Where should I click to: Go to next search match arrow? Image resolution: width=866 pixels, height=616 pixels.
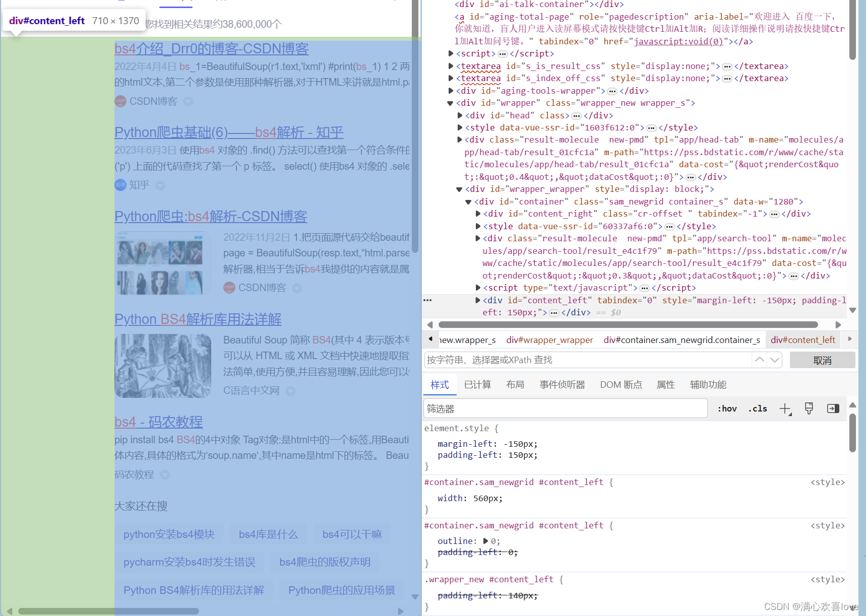775,360
